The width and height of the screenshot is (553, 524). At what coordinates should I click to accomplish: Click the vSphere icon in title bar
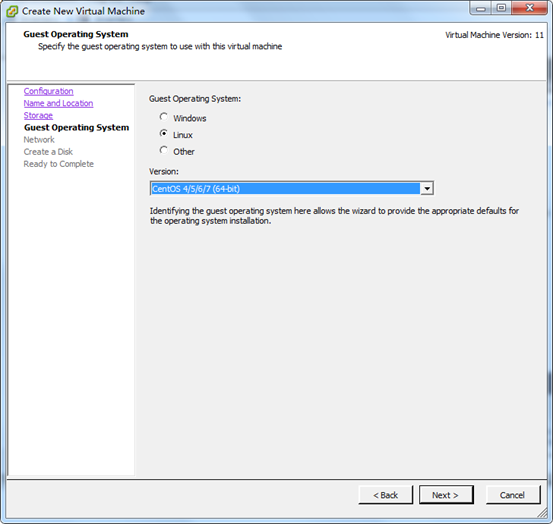pos(12,11)
